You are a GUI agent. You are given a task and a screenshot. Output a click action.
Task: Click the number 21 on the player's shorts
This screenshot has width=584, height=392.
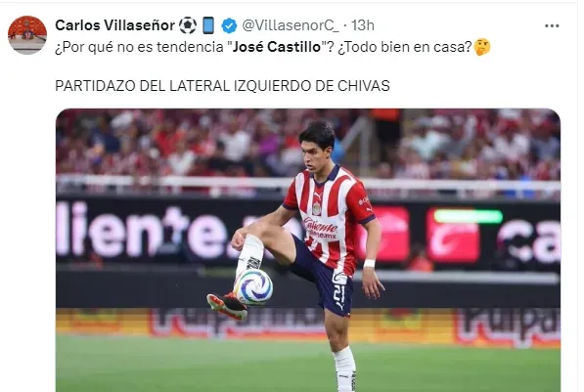tap(338, 293)
